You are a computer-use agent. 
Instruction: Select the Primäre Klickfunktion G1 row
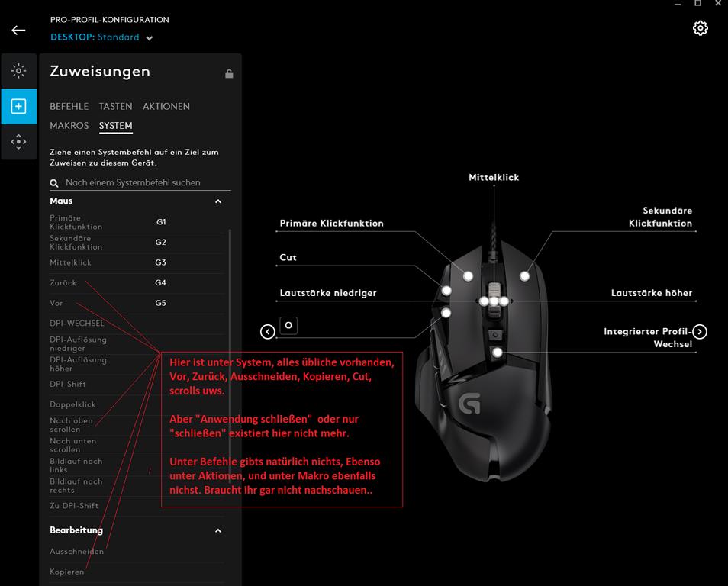(x=137, y=222)
